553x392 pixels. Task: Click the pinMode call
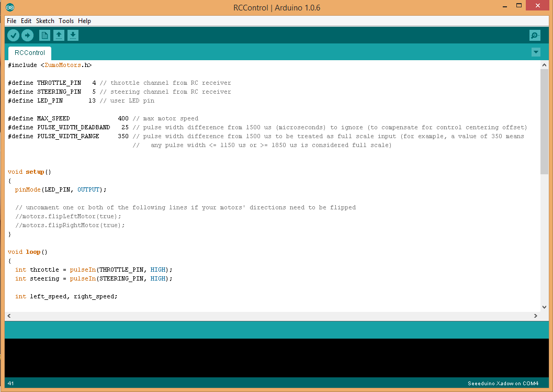[x=28, y=189]
